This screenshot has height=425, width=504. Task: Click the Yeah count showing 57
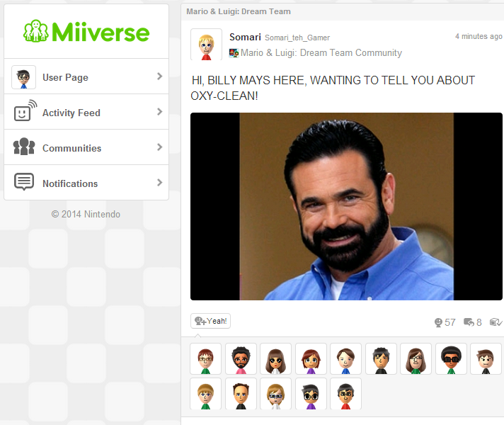click(x=445, y=322)
